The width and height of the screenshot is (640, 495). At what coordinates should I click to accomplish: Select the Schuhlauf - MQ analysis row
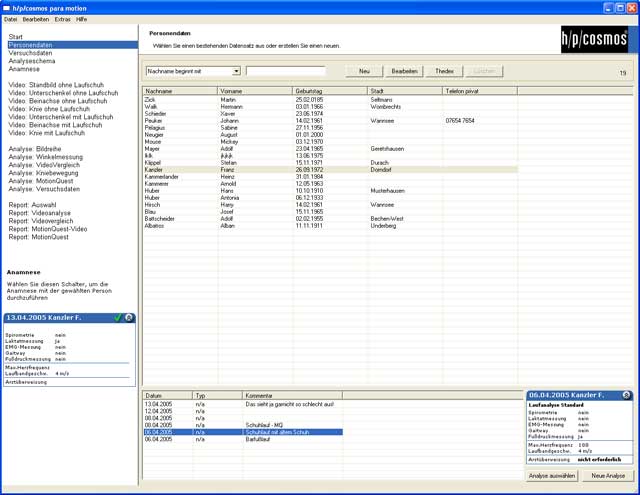(x=242, y=425)
